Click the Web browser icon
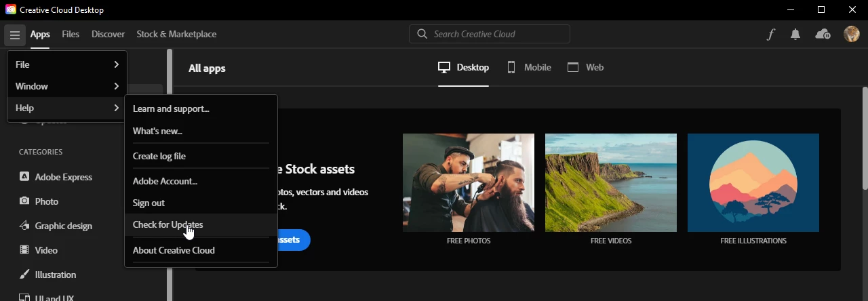 click(573, 67)
